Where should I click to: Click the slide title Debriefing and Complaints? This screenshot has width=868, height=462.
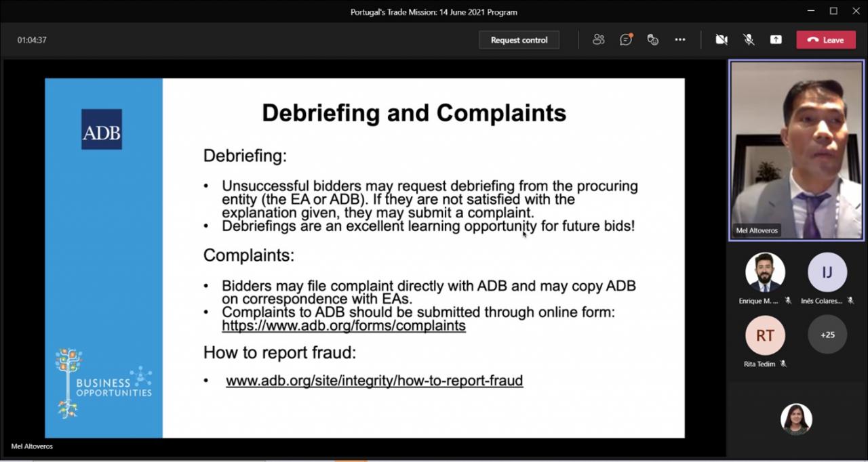pyautogui.click(x=414, y=112)
